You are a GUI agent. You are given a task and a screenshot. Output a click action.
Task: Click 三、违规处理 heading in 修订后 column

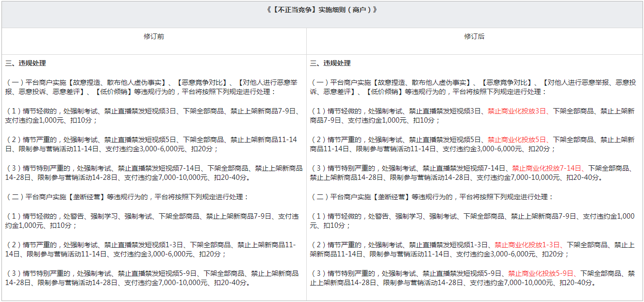click(x=330, y=64)
